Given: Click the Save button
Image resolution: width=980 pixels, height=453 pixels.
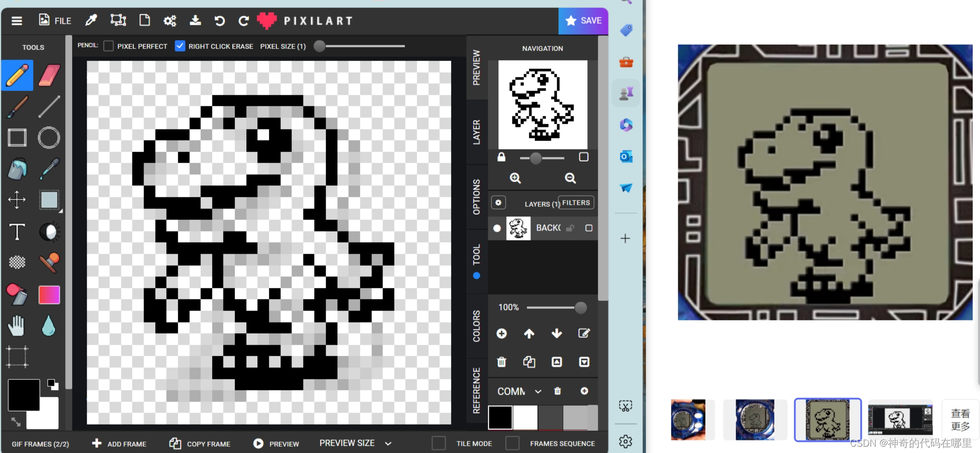Looking at the screenshot, I should 583,21.
